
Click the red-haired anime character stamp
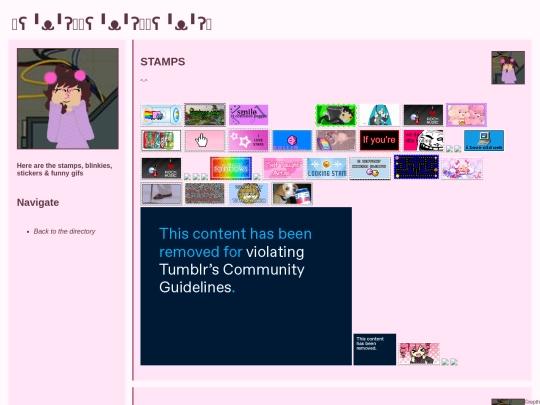click(x=419, y=354)
